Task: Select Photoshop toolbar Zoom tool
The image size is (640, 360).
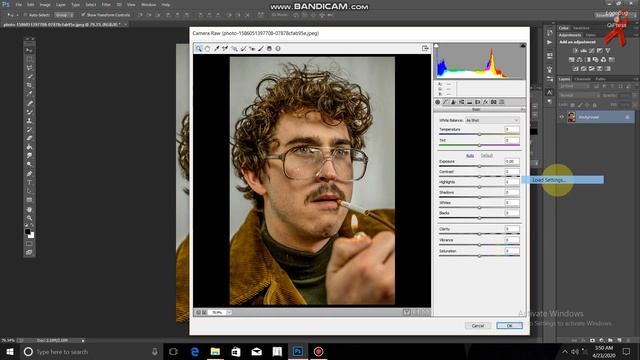Action: click(29, 218)
